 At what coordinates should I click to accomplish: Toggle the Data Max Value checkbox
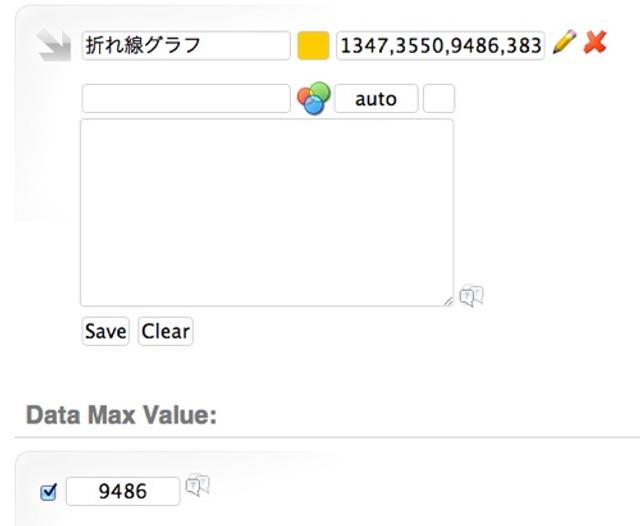click(48, 491)
